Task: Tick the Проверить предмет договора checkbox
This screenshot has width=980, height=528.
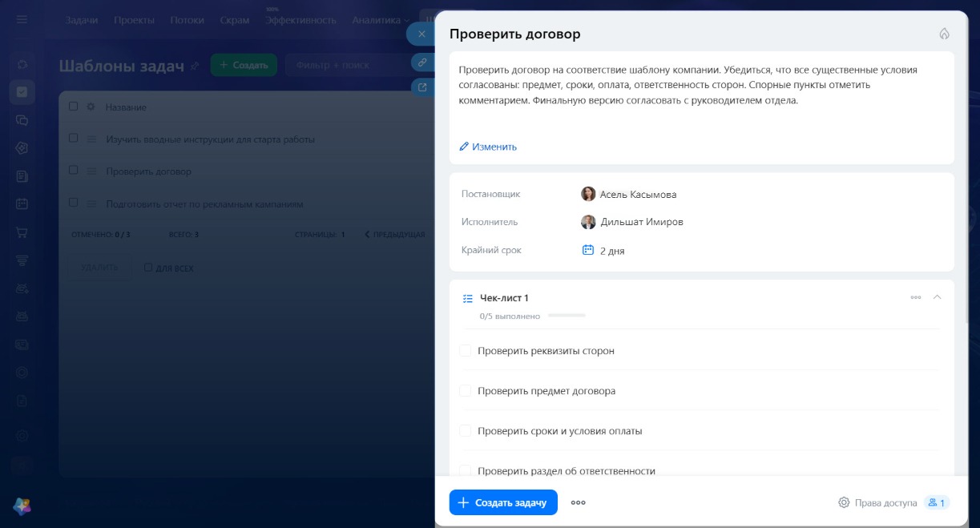Action: pyautogui.click(x=465, y=390)
